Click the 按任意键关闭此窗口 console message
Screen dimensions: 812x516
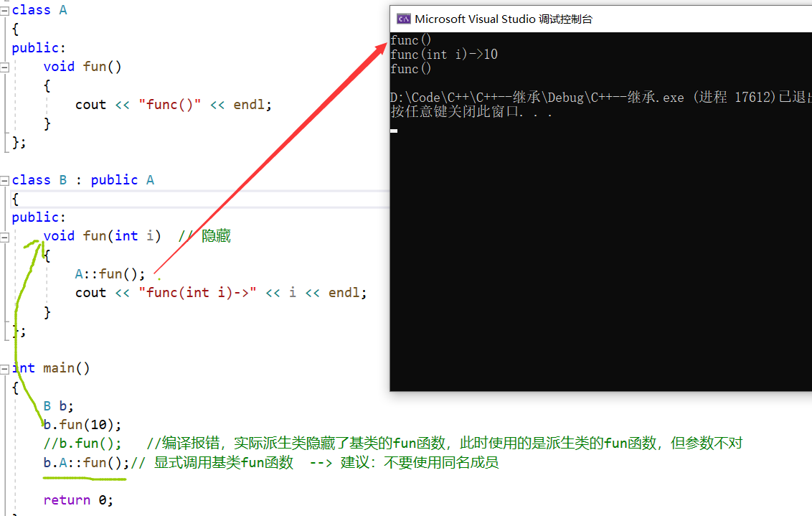(471, 112)
